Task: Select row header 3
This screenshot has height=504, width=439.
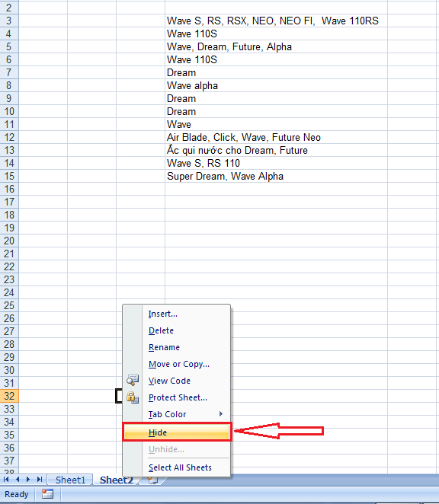Action: (9, 21)
